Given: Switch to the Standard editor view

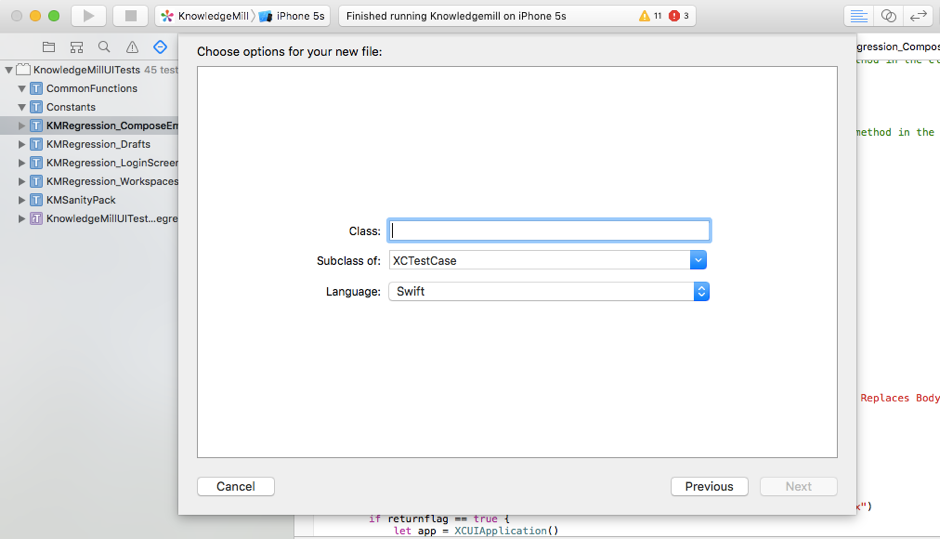Looking at the screenshot, I should pyautogui.click(x=858, y=16).
